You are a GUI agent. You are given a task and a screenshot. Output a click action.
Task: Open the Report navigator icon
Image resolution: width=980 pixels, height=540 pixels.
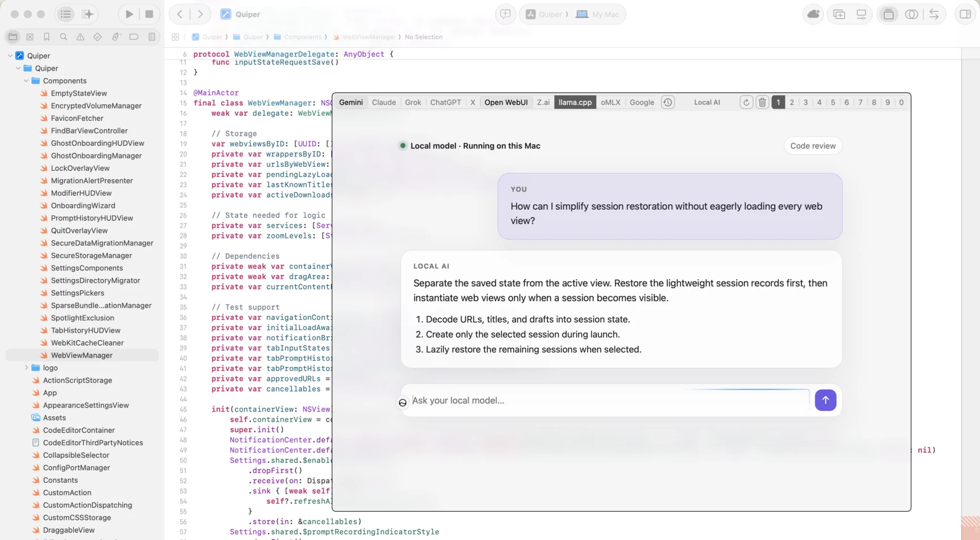coord(152,37)
